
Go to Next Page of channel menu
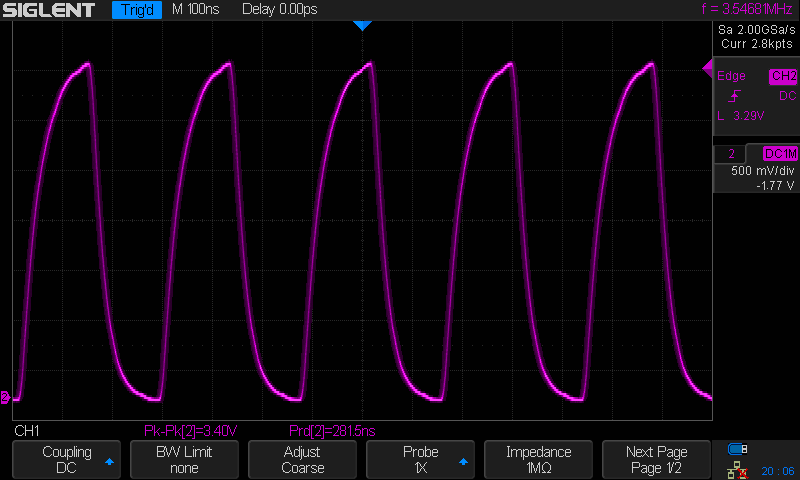click(x=657, y=459)
